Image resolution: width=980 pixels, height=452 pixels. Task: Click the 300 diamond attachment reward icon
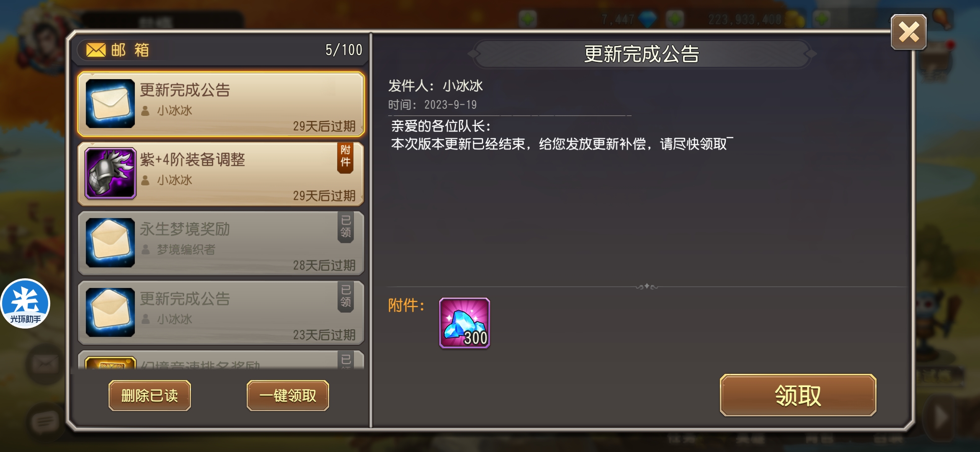[464, 323]
